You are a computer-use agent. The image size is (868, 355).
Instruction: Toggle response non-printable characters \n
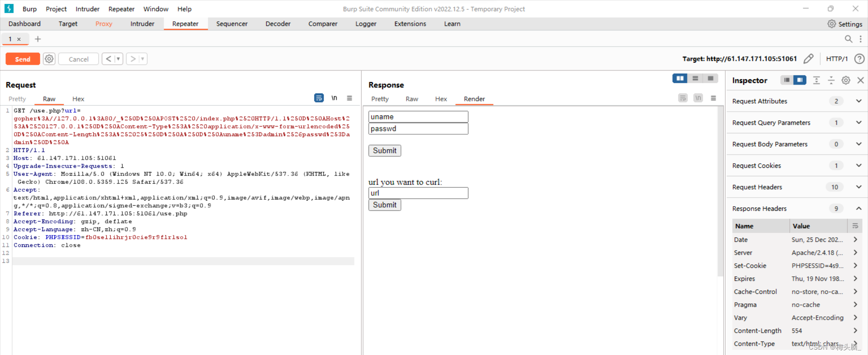698,98
